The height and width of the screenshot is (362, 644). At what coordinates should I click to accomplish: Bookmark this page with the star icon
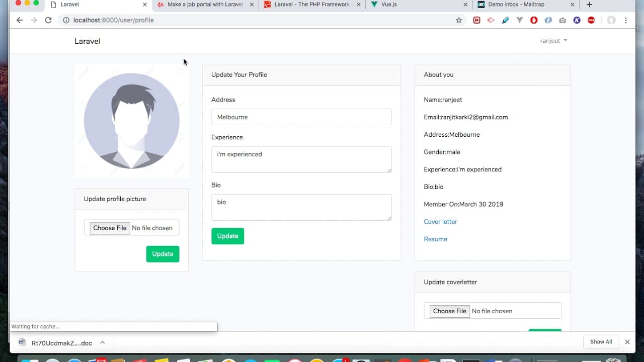[x=459, y=20]
